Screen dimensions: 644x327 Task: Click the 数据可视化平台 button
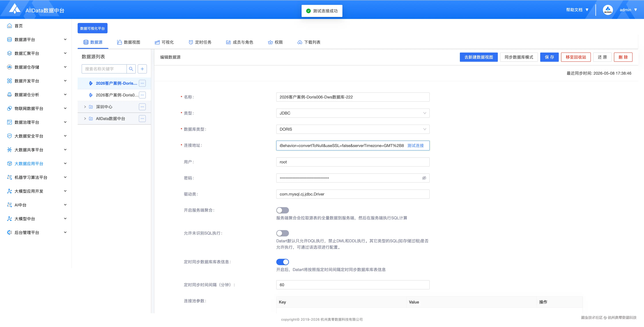(92, 28)
